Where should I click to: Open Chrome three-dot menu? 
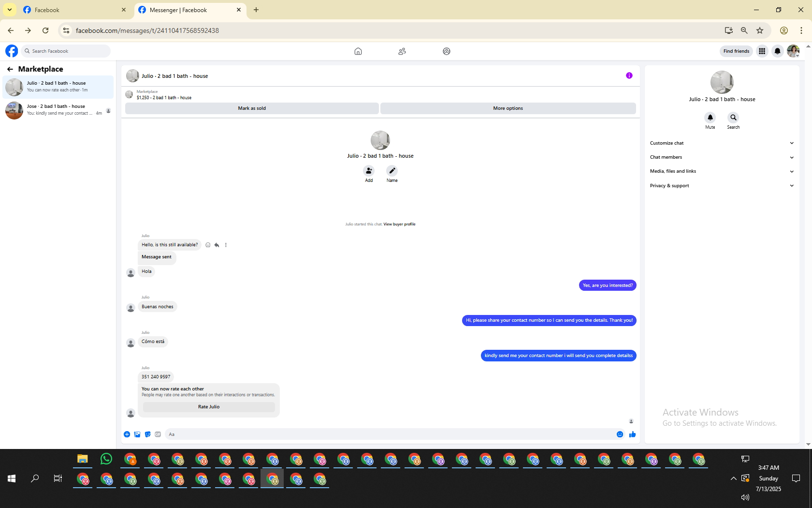[x=801, y=30]
